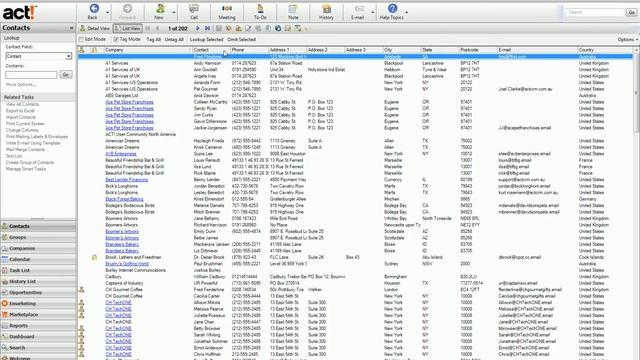Open the Contact Field combo box

click(39, 56)
